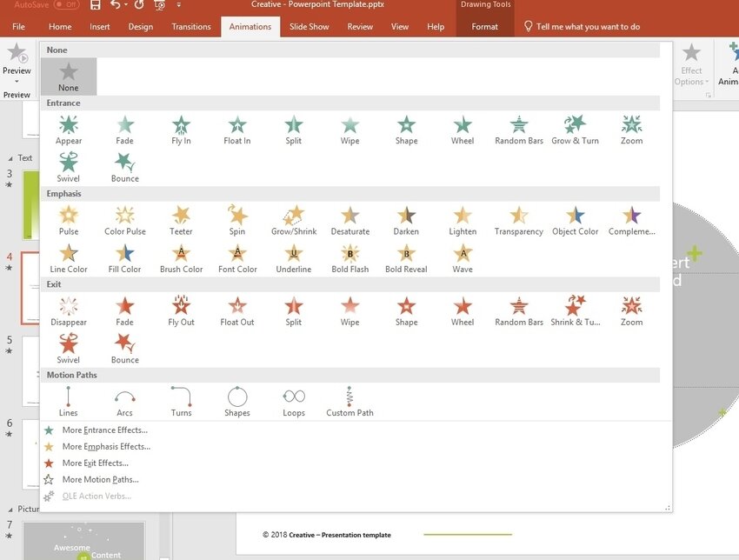
Task: Apply the Bold Flash emphasis effect
Action: click(350, 258)
